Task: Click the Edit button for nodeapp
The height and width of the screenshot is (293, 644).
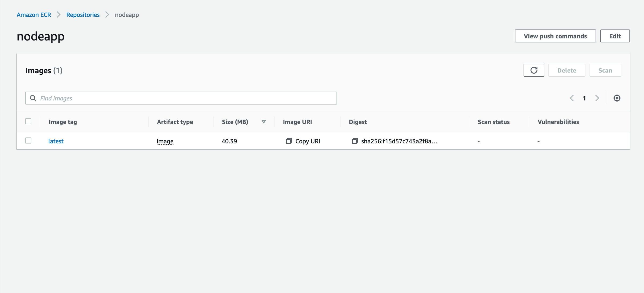Action: pos(615,36)
